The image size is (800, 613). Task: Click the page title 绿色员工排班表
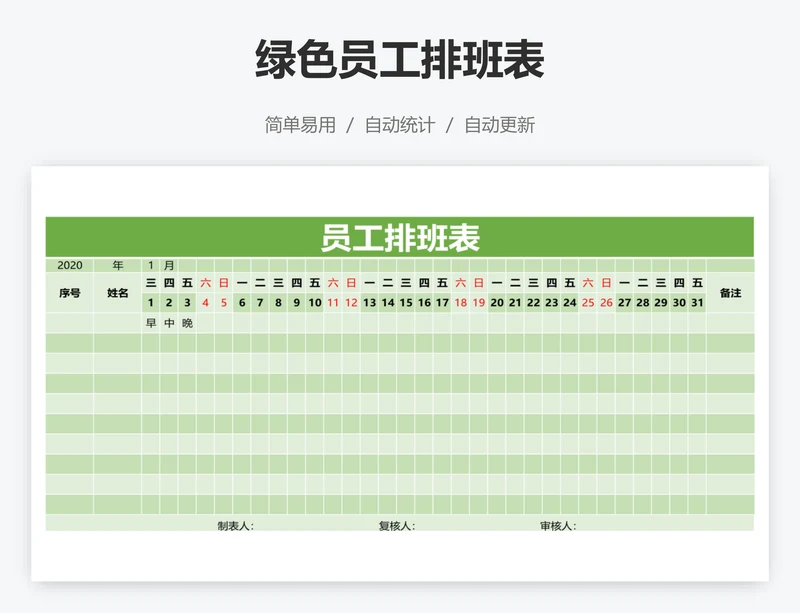(399, 60)
